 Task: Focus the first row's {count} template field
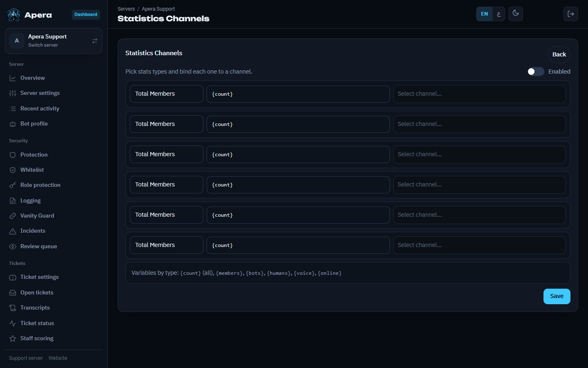(x=298, y=94)
